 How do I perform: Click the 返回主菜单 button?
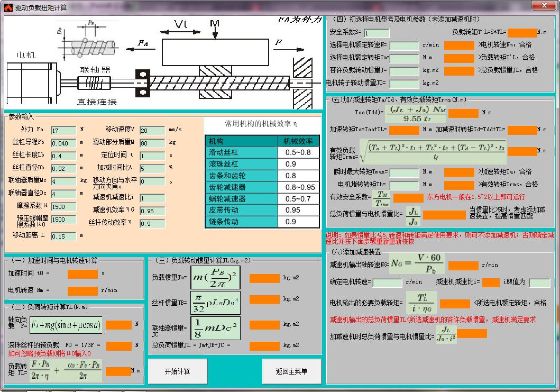[x=291, y=371]
